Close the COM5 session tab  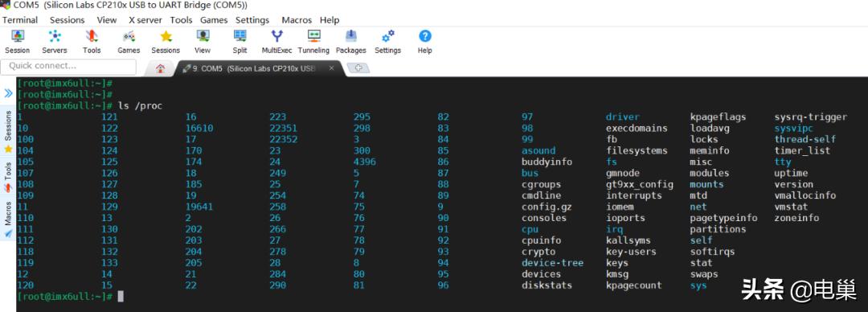[x=331, y=68]
